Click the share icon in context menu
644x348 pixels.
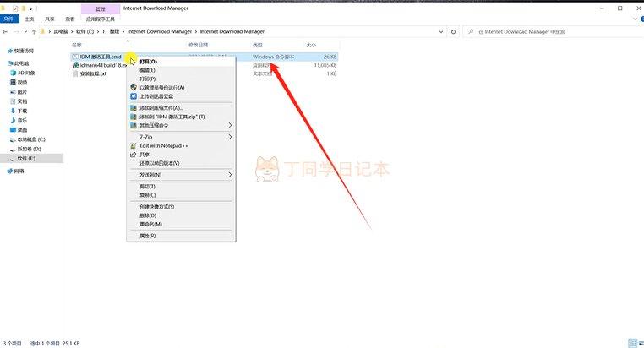pyautogui.click(x=133, y=155)
